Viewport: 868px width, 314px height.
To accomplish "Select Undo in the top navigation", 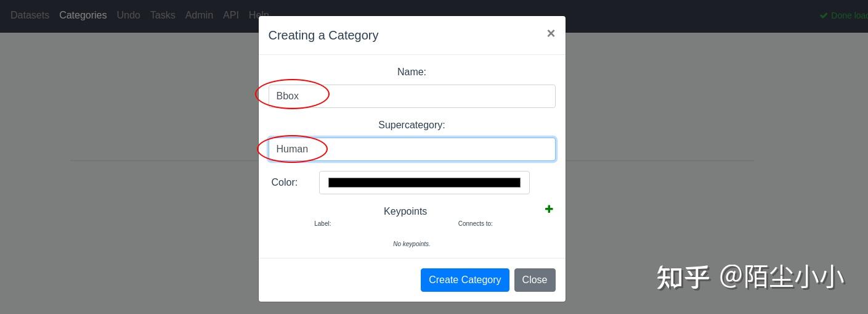I will pos(129,15).
